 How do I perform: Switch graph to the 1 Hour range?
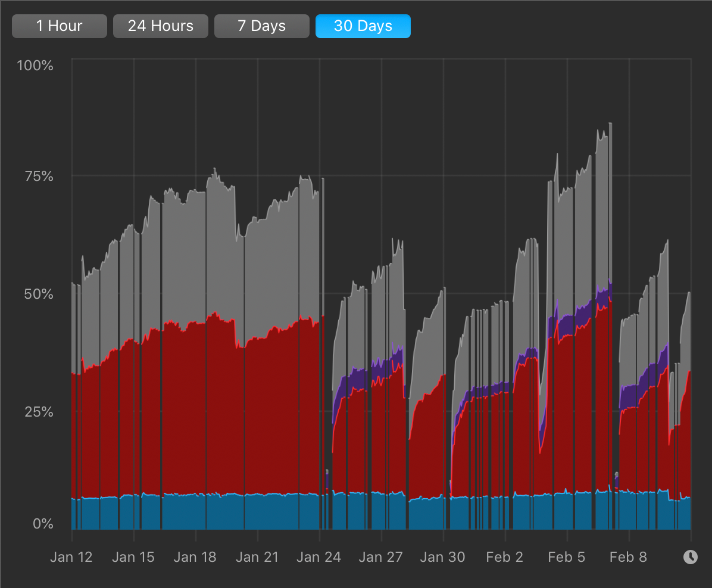(x=60, y=26)
